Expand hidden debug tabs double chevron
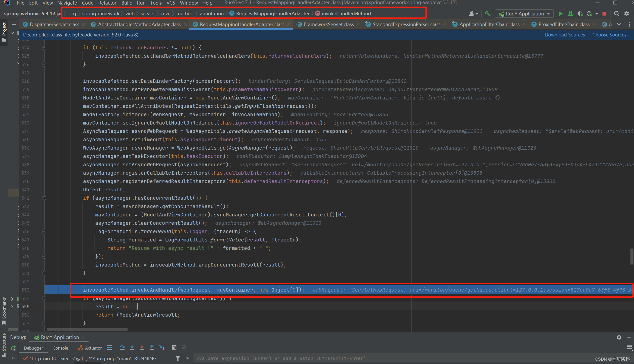This screenshot has width=634, height=364. tap(13, 358)
